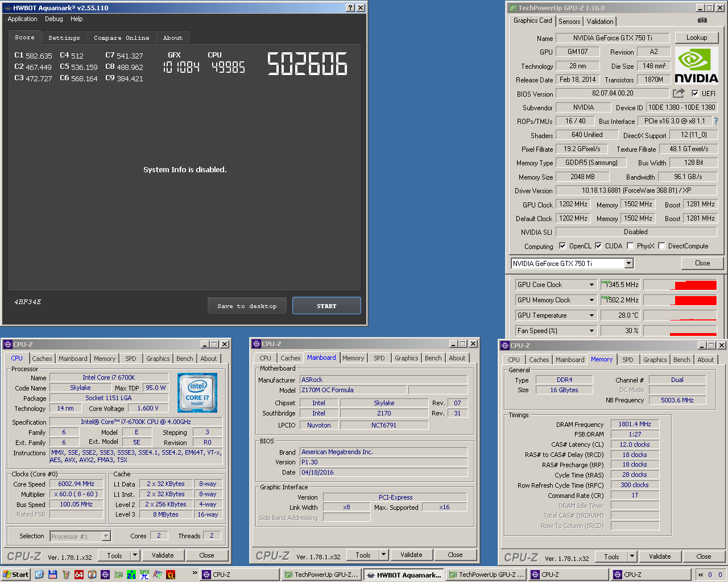Open GPU Temperature sensor dropdown
Image resolution: width=728 pixels, height=582 pixels.
click(x=591, y=315)
